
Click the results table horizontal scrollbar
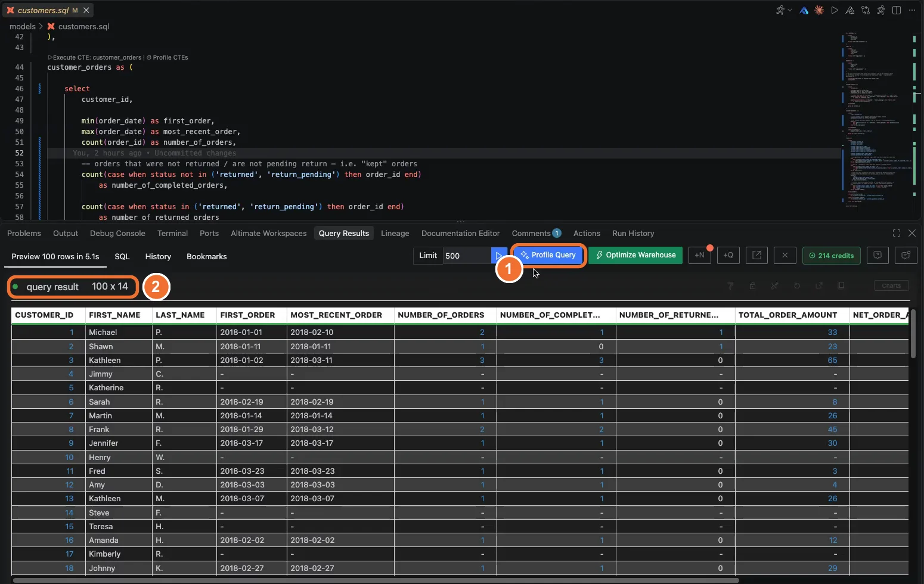tap(376, 580)
